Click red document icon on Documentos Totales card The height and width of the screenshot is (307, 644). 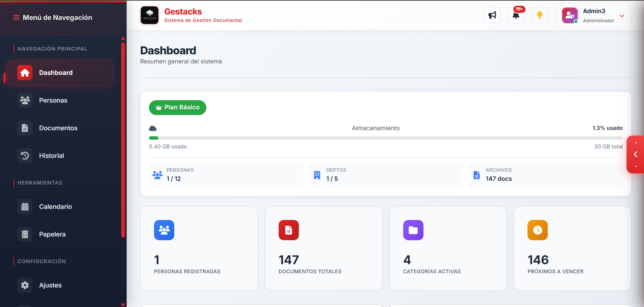coord(289,230)
